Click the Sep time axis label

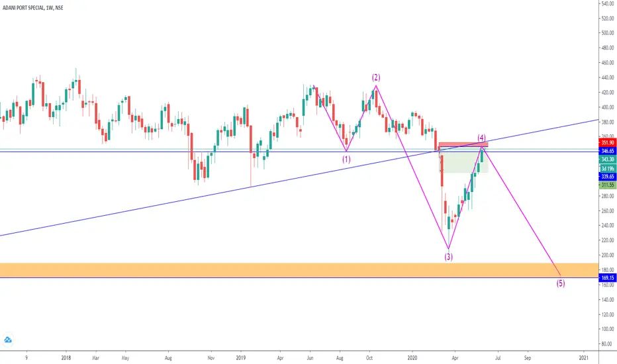click(x=527, y=358)
